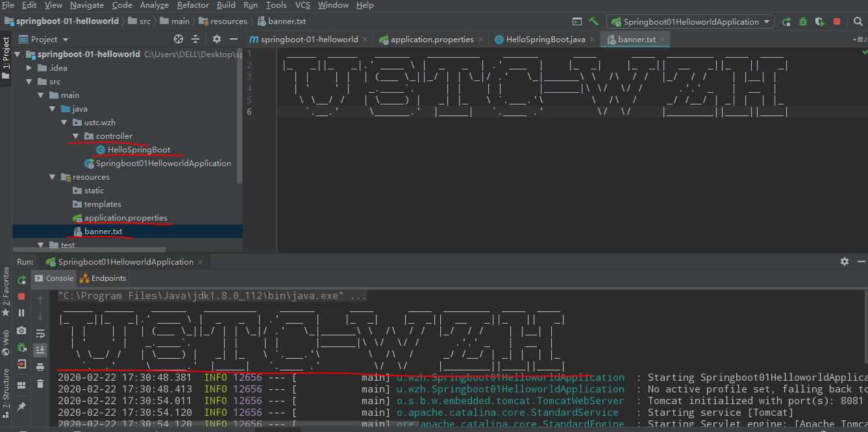Viewport: 868px width, 432px height.
Task: Select the templates folder in tree
Action: coord(97,204)
